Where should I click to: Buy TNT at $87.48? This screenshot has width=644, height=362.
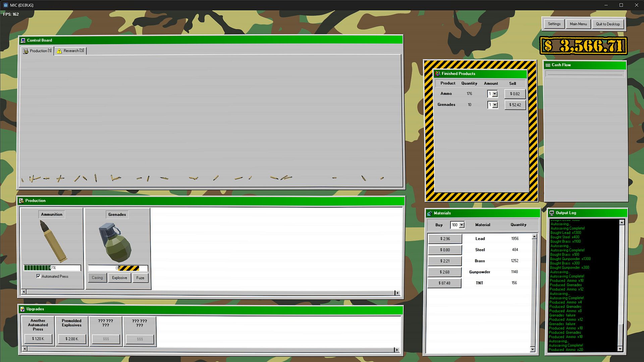click(444, 283)
